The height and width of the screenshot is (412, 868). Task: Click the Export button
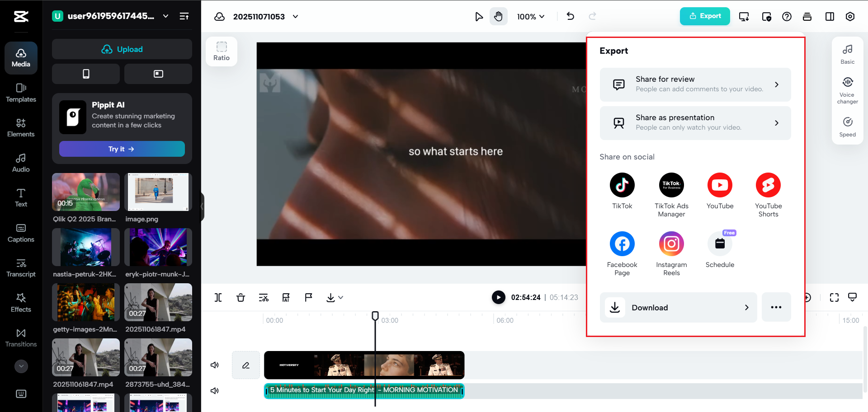click(704, 16)
